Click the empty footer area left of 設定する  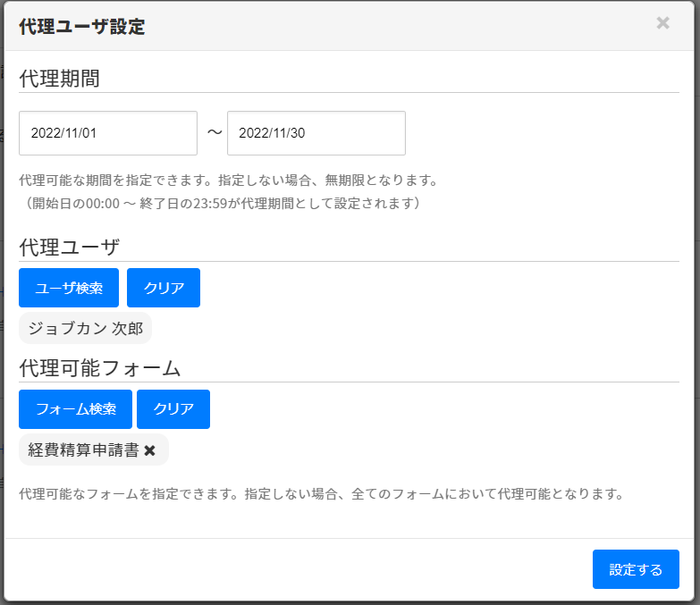point(295,569)
